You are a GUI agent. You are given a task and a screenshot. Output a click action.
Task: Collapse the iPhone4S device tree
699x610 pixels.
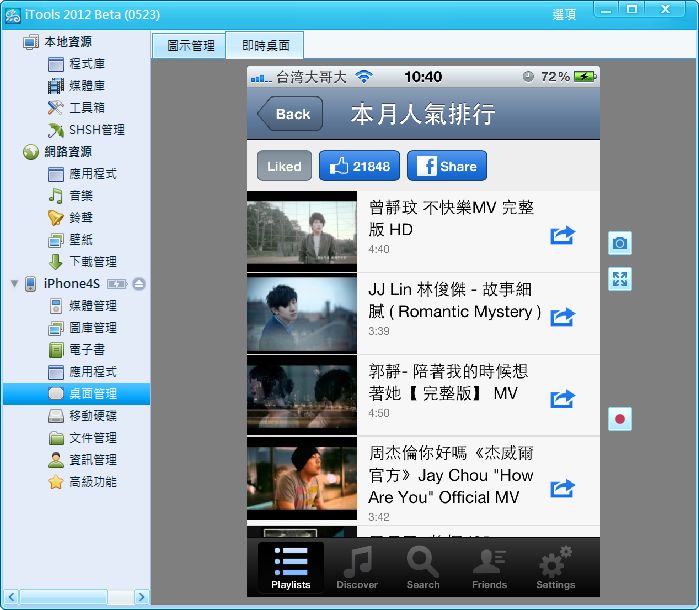click(14, 284)
